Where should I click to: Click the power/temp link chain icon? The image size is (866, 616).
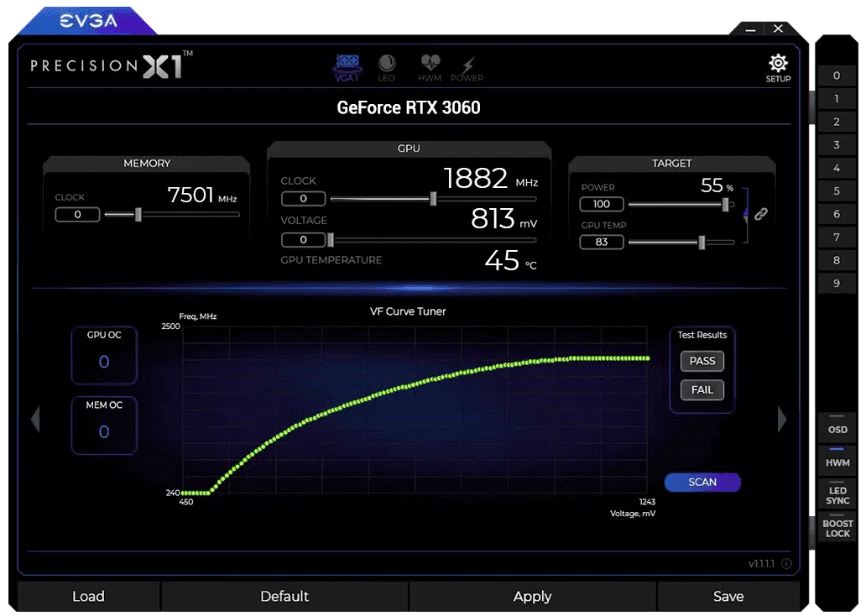[x=760, y=214]
